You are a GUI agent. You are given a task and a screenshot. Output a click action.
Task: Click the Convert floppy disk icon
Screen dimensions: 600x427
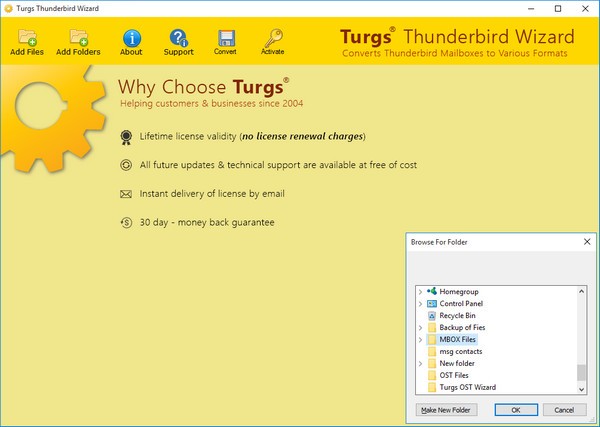pos(225,40)
